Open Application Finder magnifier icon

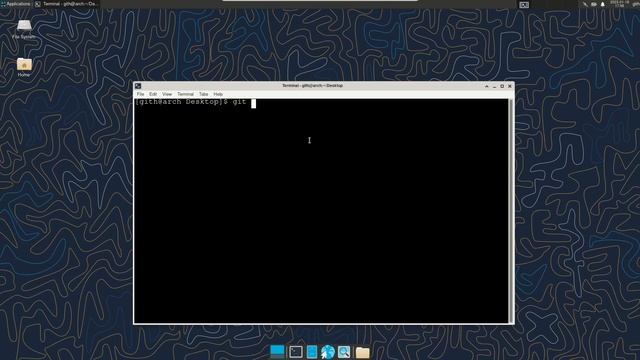point(344,352)
